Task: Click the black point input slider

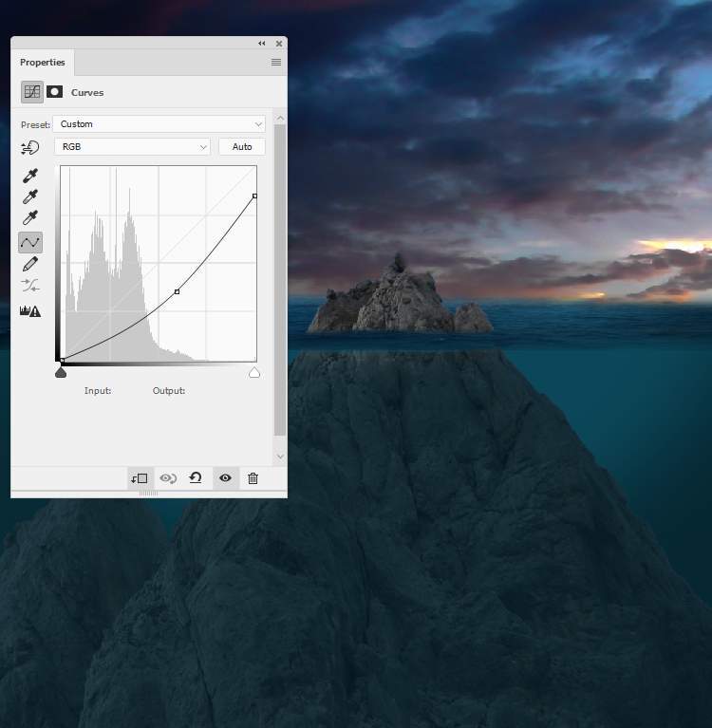Action: click(61, 372)
